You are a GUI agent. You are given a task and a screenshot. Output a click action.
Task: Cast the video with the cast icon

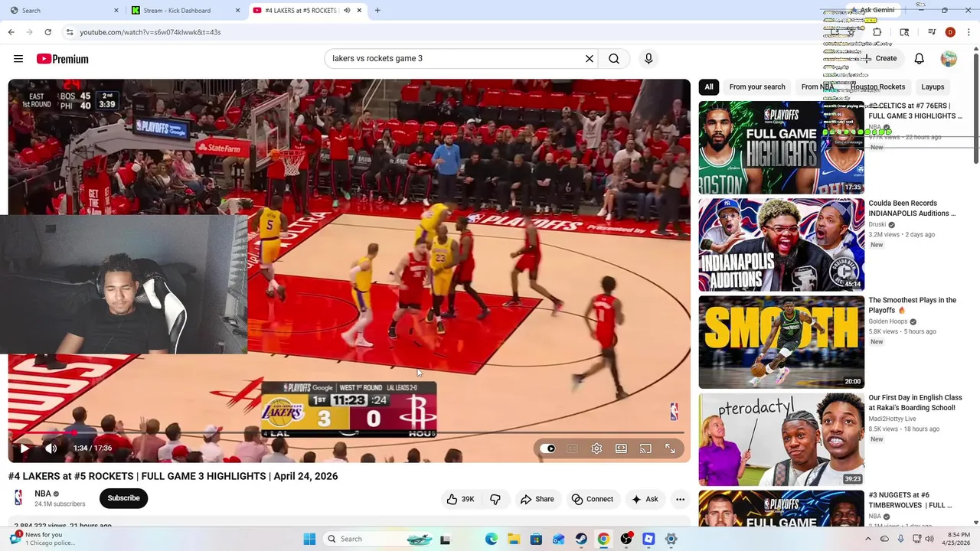[645, 448]
